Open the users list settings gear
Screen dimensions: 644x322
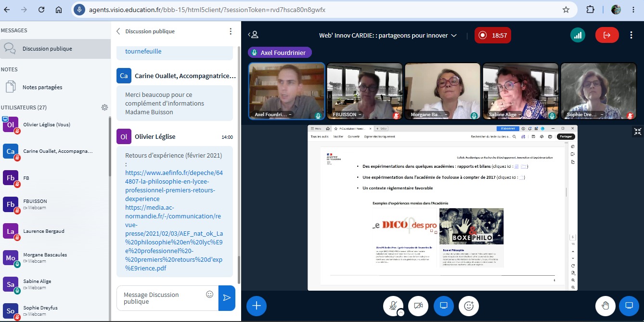pyautogui.click(x=104, y=107)
